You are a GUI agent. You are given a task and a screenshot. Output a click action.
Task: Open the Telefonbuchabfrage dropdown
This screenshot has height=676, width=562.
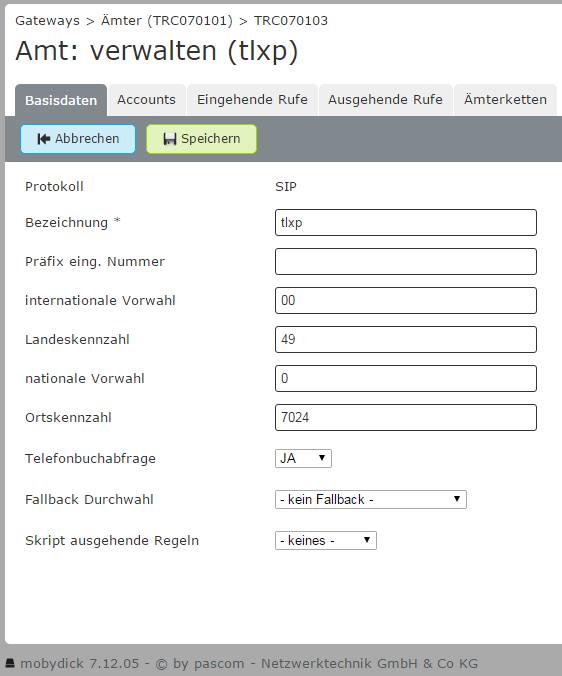(x=303, y=458)
